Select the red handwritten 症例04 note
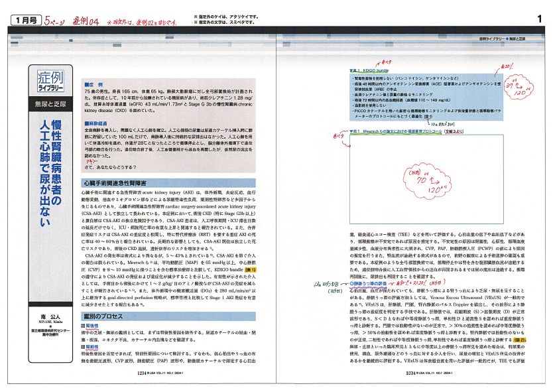This screenshot has height=392, width=553. [68, 20]
